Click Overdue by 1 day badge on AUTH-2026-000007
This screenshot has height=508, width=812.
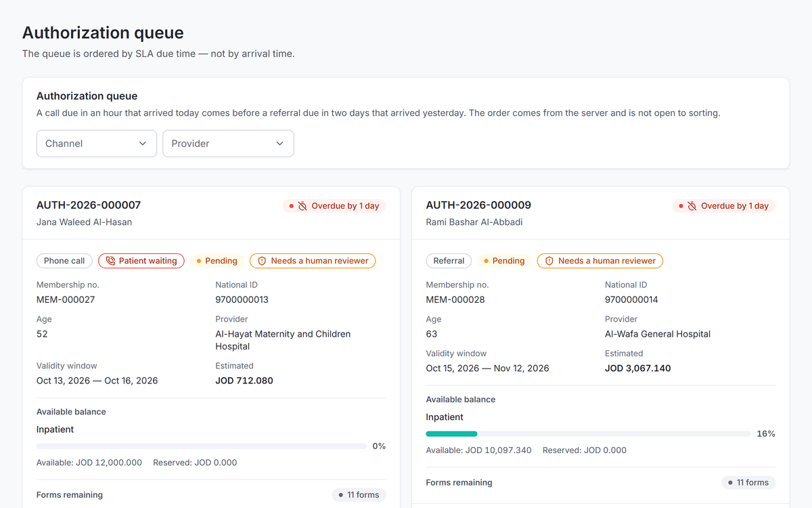[x=334, y=206]
